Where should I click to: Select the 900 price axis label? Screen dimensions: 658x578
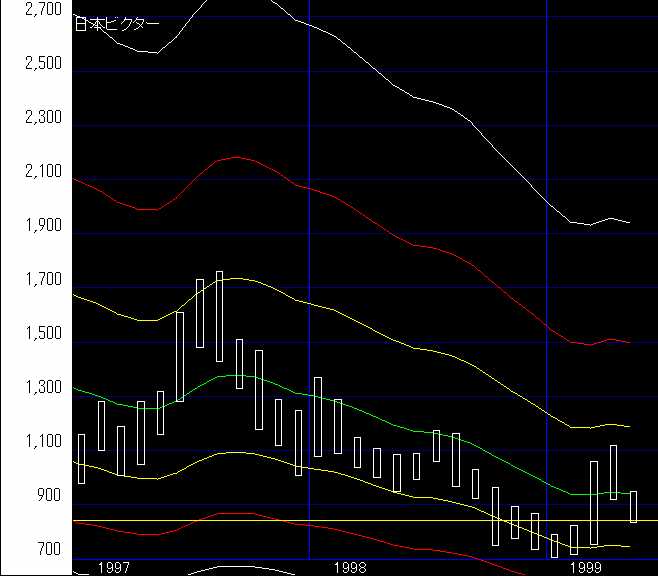tap(48, 496)
